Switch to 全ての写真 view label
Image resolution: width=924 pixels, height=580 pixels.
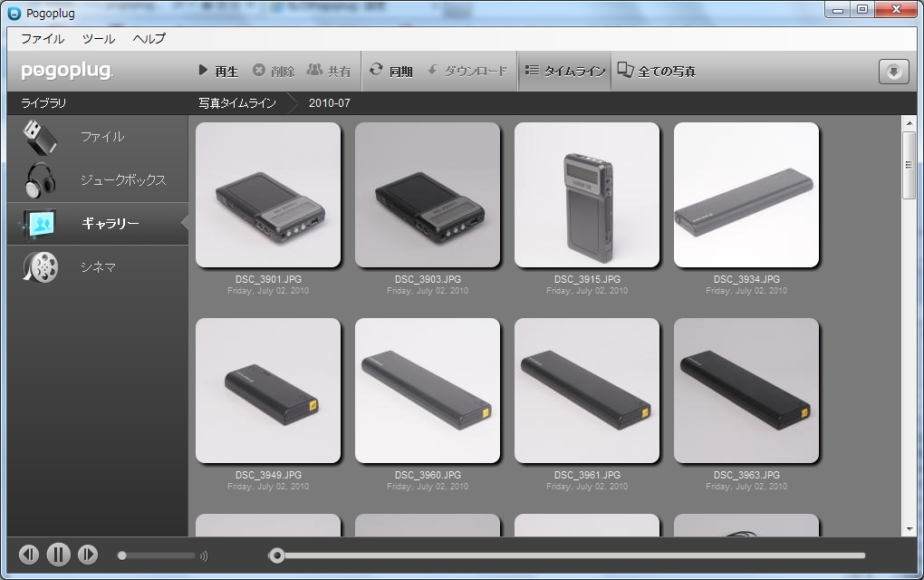click(667, 72)
